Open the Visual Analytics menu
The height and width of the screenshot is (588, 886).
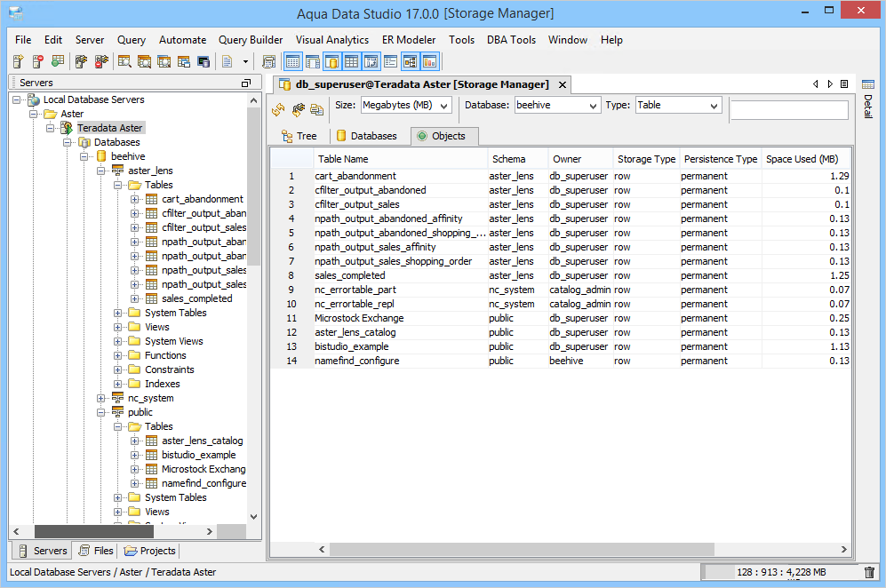pyautogui.click(x=332, y=40)
